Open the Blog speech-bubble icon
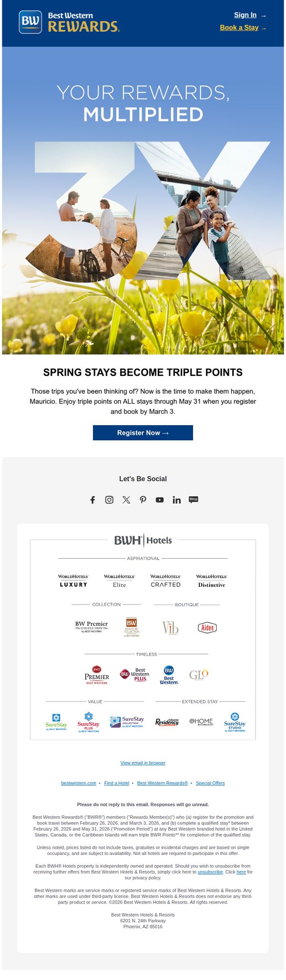286x980 pixels. 194,500
